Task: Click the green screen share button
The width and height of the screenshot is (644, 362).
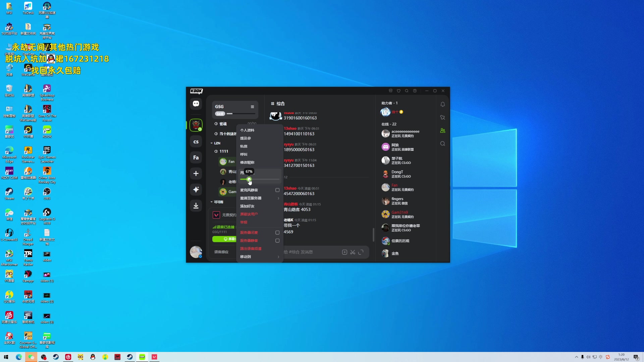Action: pos(224,239)
